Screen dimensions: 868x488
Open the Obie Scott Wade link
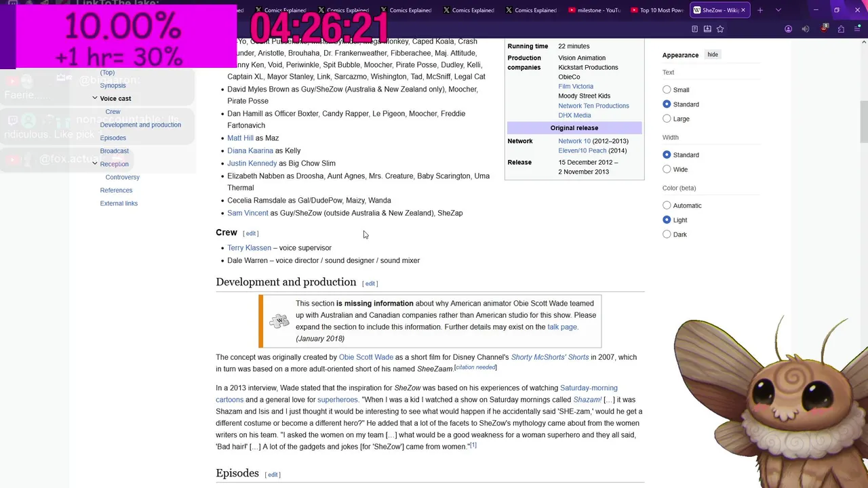point(366,357)
